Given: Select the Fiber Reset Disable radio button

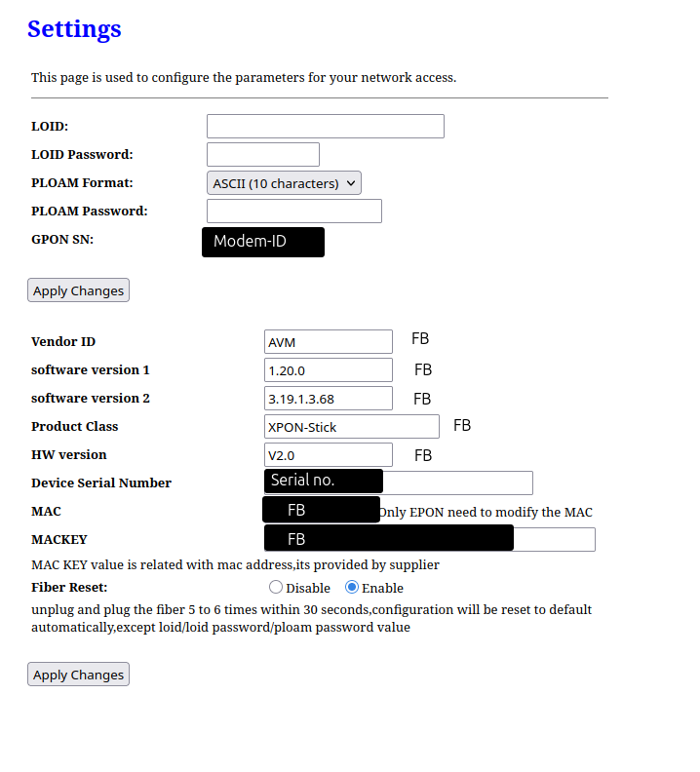Looking at the screenshot, I should point(276,587).
